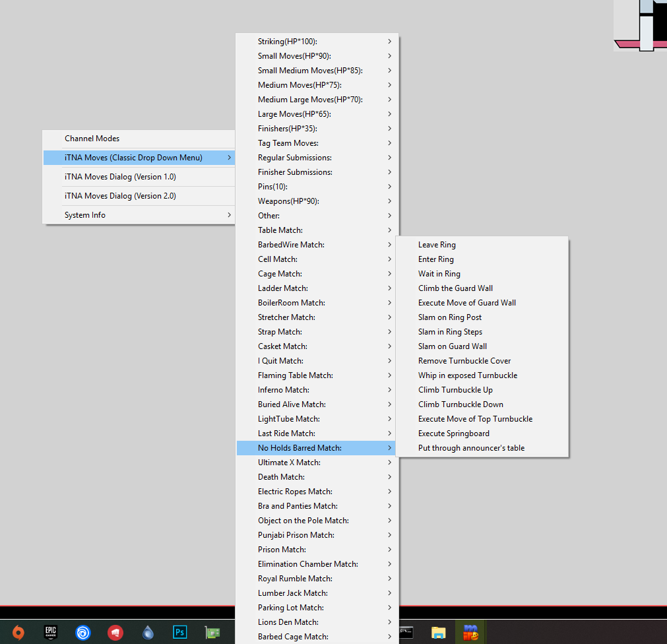This screenshot has height=644, width=667.
Task: Click the green circuit card taskbar icon
Action: (212, 633)
